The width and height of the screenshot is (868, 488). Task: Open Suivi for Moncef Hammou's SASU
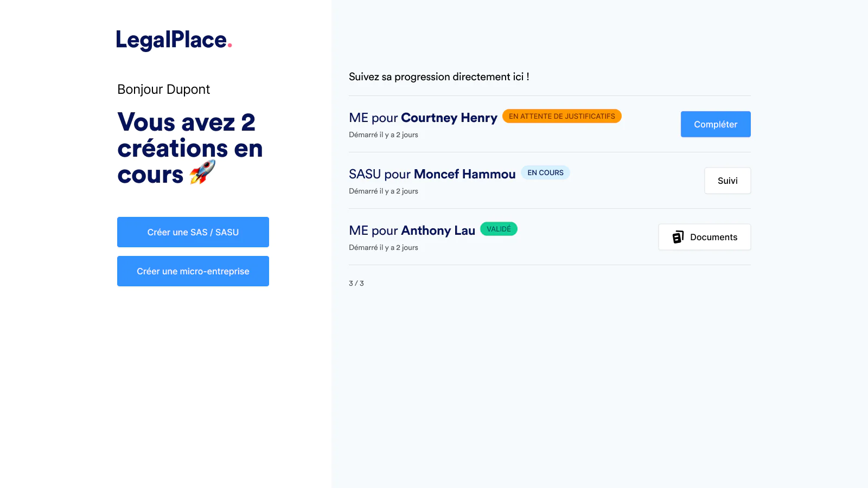pos(727,181)
